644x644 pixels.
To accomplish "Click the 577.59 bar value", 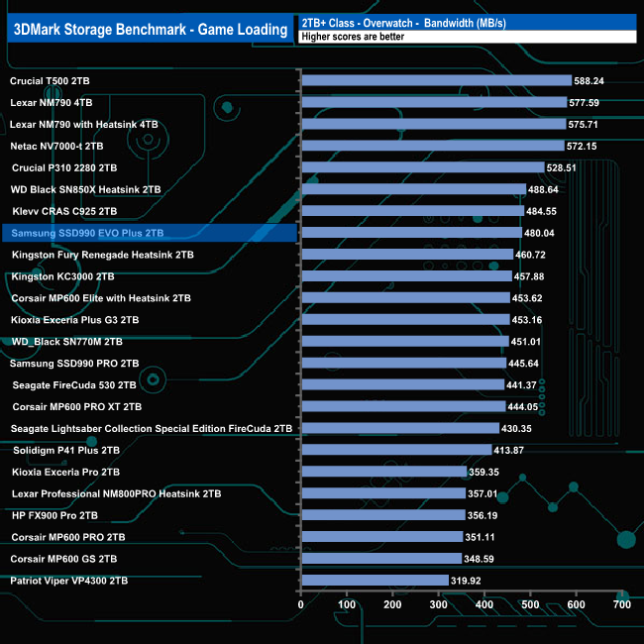I will pos(584,103).
